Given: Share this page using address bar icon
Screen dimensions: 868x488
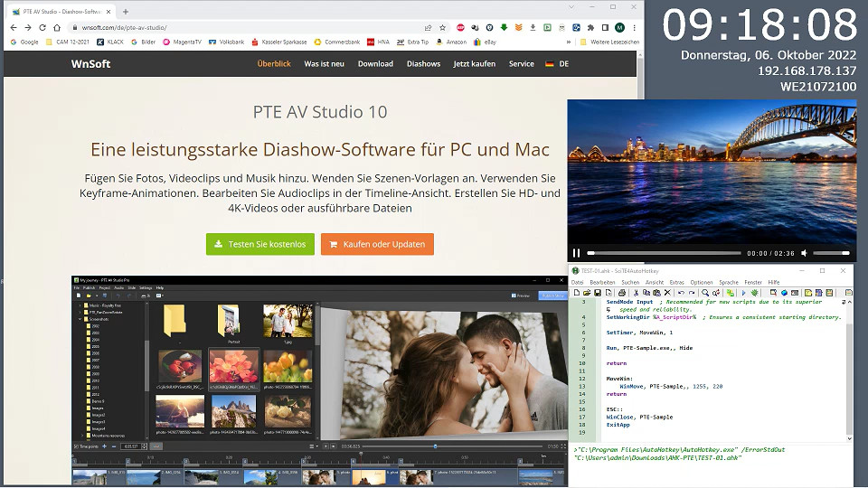Looking at the screenshot, I should tap(428, 28).
